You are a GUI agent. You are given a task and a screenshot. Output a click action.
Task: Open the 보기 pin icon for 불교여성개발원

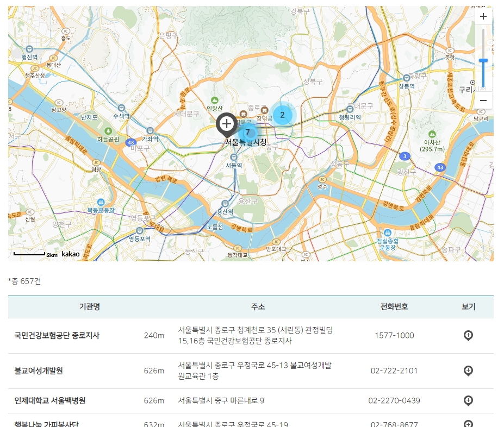click(468, 371)
